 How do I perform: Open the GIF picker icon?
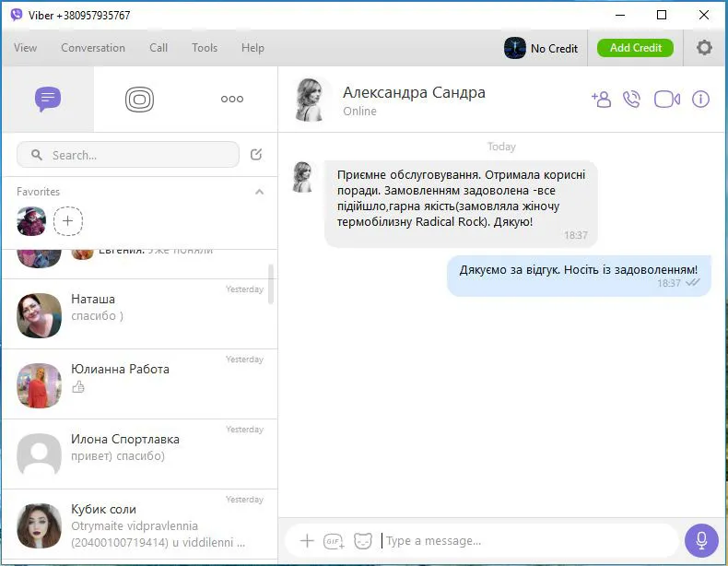pos(334,541)
